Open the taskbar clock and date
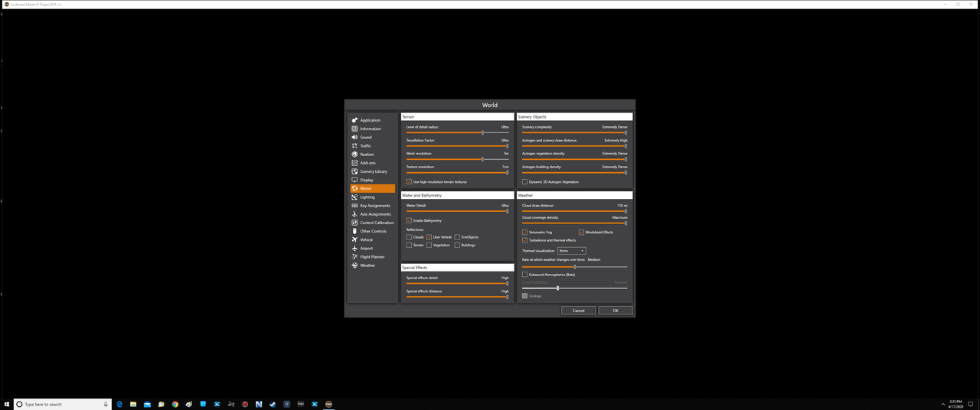 pyautogui.click(x=955, y=404)
